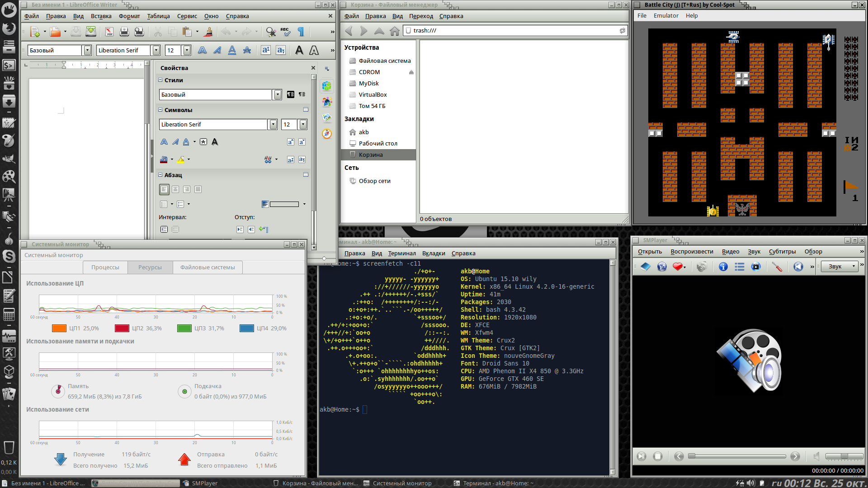Reload the trash:/// location
Viewport: 868px width, 488px height.
623,31
